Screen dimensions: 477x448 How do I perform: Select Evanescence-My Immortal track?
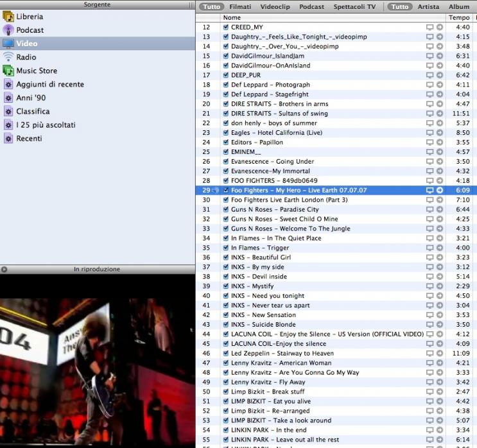click(270, 171)
